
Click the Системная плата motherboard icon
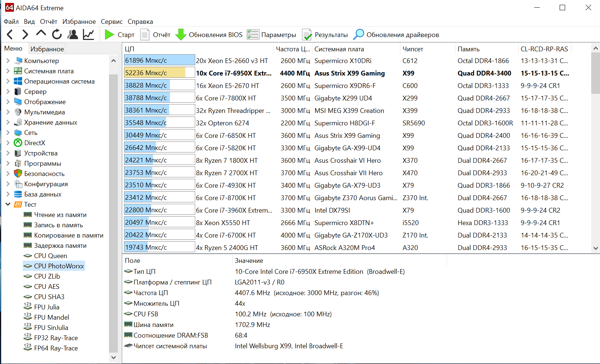pyautogui.click(x=18, y=71)
